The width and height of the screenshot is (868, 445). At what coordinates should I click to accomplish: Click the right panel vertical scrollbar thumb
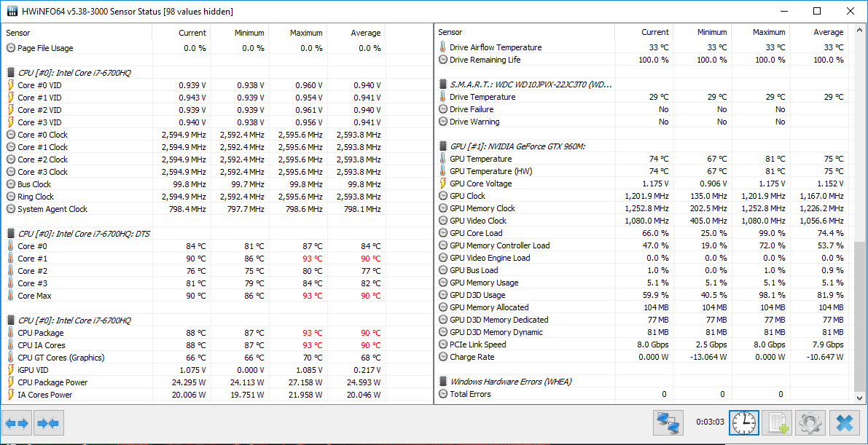coord(859,316)
